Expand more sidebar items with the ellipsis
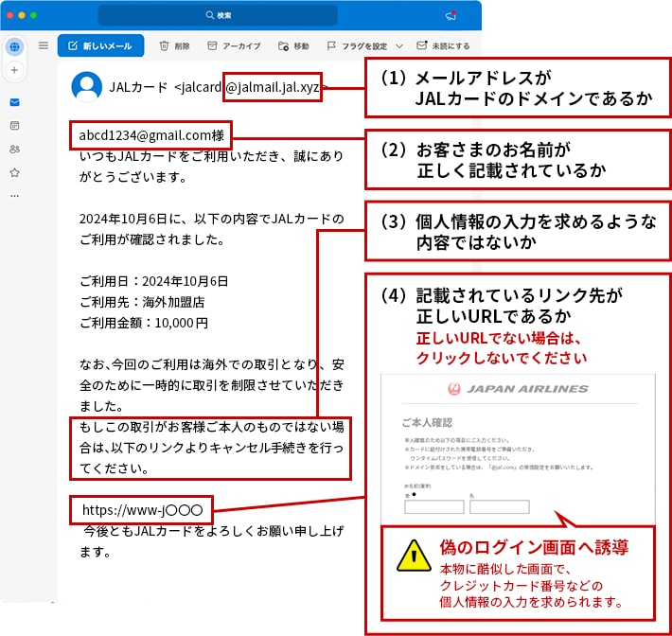Screen dimensions: 672x636 14,195
